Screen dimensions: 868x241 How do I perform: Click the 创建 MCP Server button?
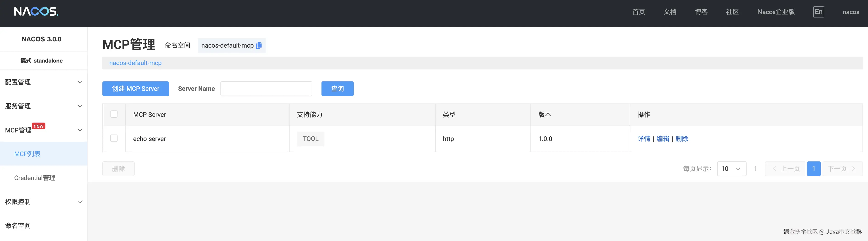pyautogui.click(x=135, y=89)
